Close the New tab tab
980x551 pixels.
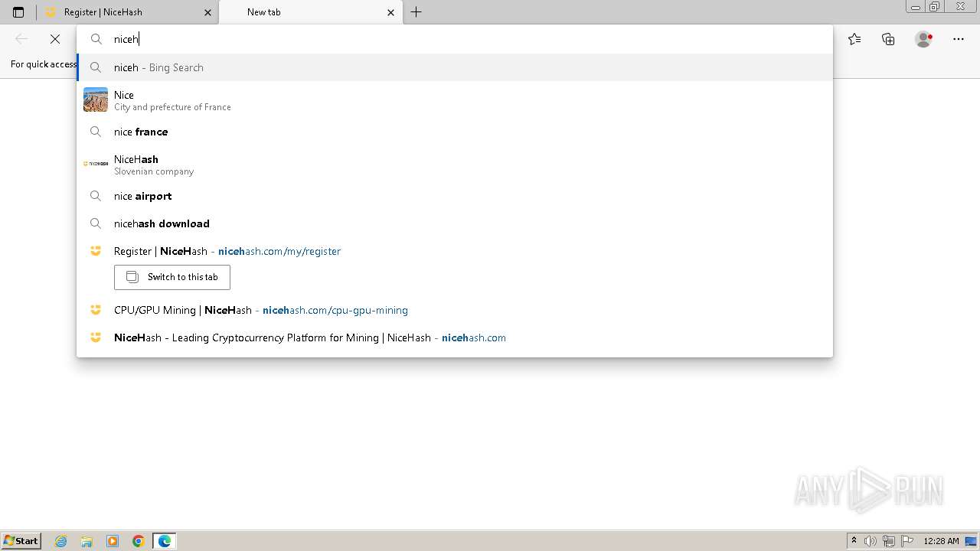391,12
